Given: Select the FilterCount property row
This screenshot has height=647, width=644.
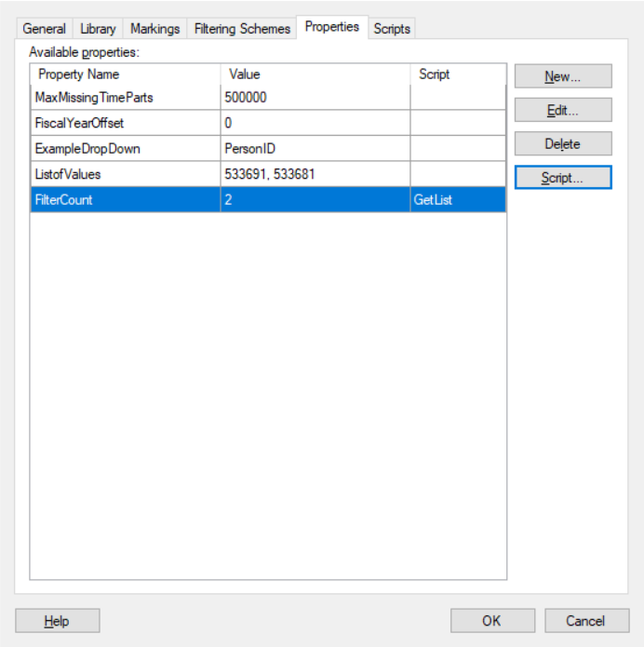Looking at the screenshot, I should tap(268, 200).
